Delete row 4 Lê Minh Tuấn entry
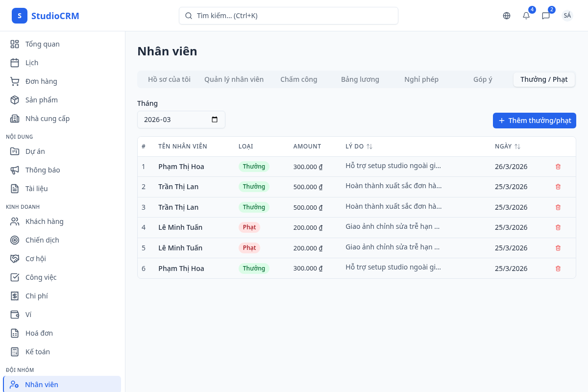The width and height of the screenshot is (588, 392). (x=558, y=227)
